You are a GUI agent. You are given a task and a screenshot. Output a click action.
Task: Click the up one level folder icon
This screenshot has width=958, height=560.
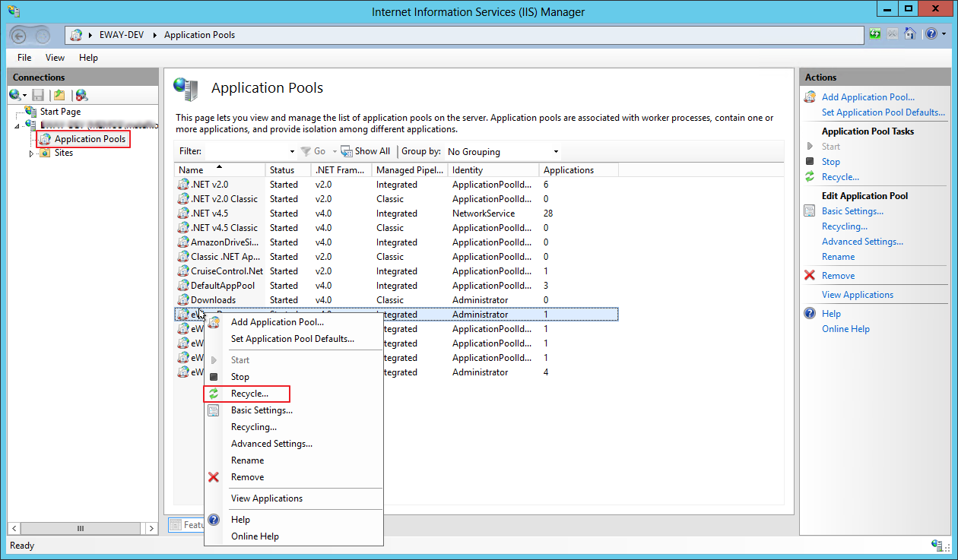(x=59, y=95)
